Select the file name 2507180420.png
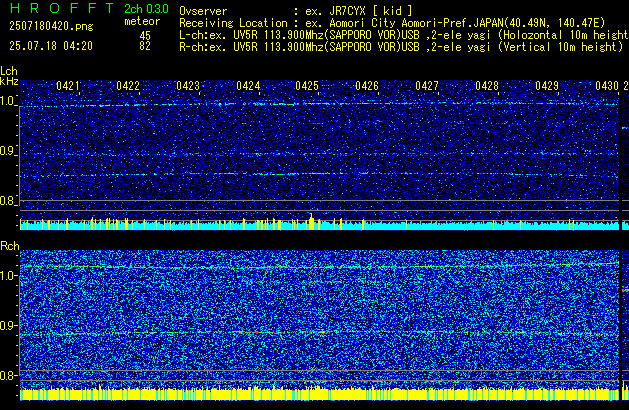629x410 pixels. click(51, 26)
